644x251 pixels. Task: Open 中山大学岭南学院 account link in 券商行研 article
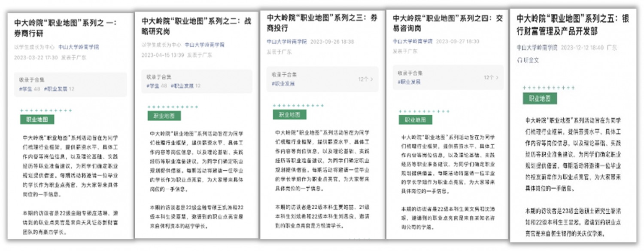(x=79, y=47)
